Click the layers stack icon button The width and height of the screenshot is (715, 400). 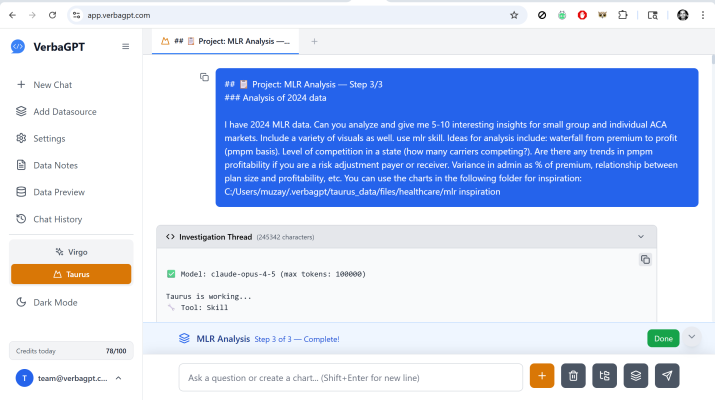click(x=635, y=376)
